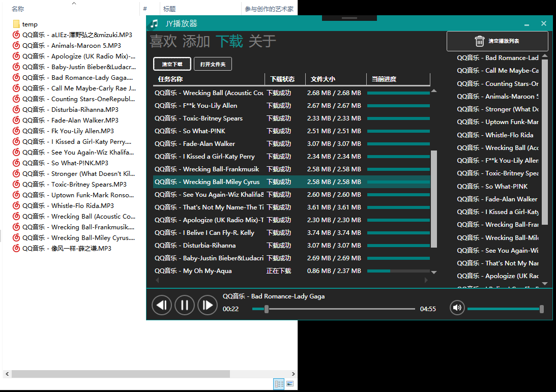Sort Explorer by the 标题 column header

pyautogui.click(x=200, y=9)
